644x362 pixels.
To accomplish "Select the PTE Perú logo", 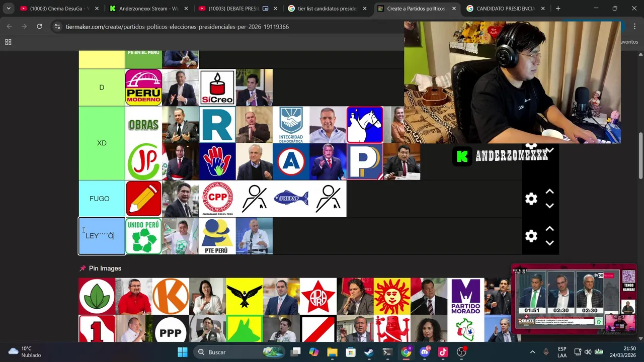I will [217, 236].
